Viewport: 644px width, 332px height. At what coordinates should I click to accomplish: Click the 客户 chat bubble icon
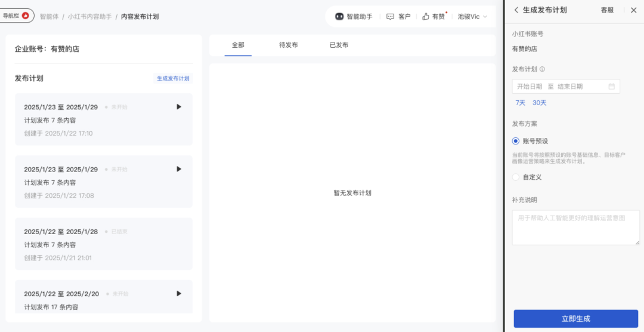[x=390, y=17]
